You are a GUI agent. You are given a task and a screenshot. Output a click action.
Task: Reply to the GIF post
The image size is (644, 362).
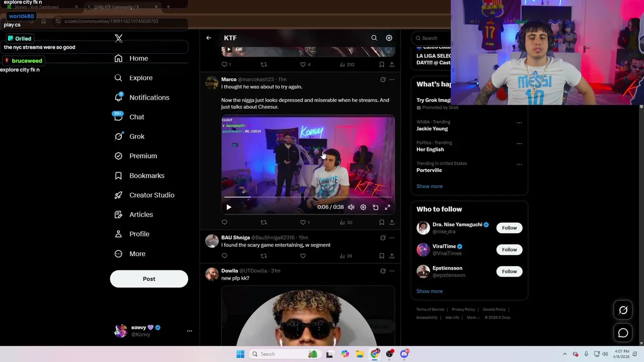point(224,64)
